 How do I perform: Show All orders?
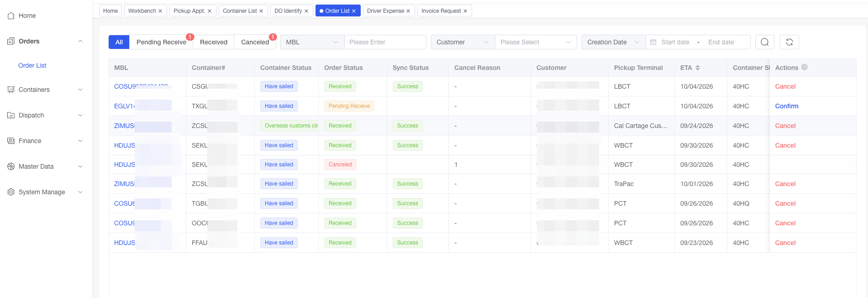pos(119,42)
